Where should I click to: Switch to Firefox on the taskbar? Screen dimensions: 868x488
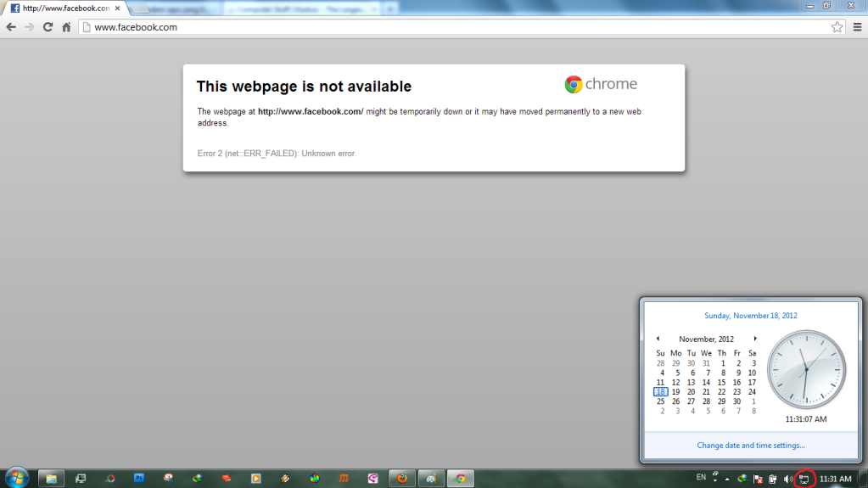pos(402,479)
